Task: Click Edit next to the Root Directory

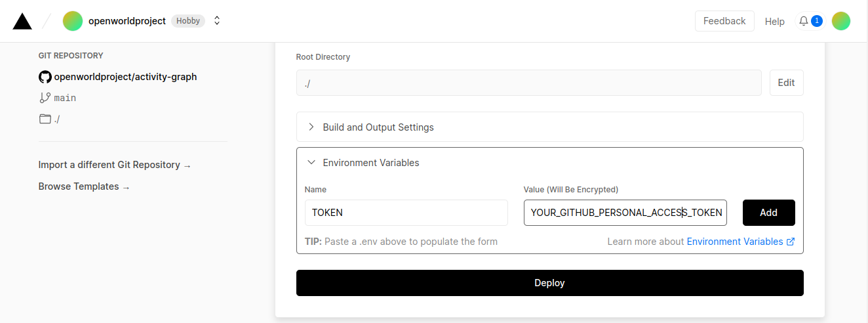Action: tap(785, 83)
